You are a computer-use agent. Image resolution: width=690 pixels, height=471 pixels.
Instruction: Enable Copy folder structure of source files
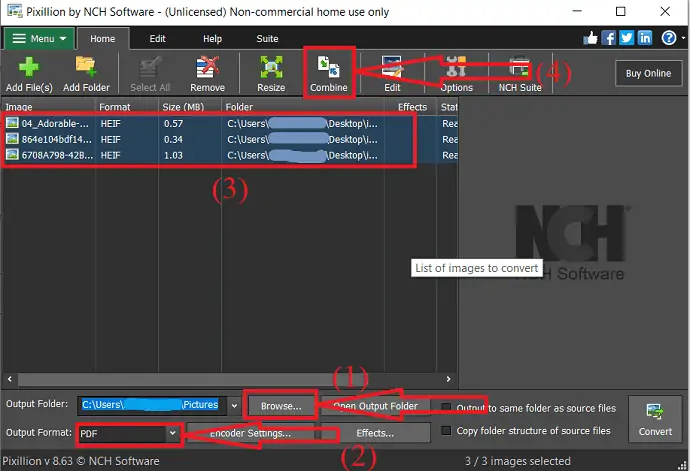coord(446,430)
